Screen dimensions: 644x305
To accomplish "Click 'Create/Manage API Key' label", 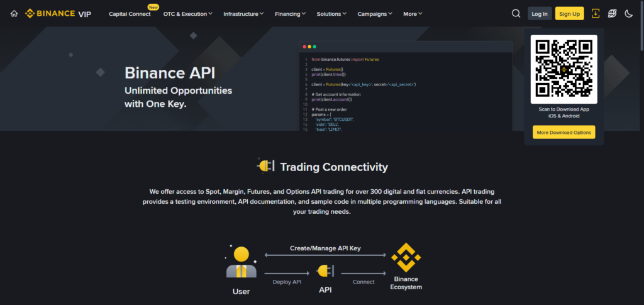I will (x=325, y=248).
